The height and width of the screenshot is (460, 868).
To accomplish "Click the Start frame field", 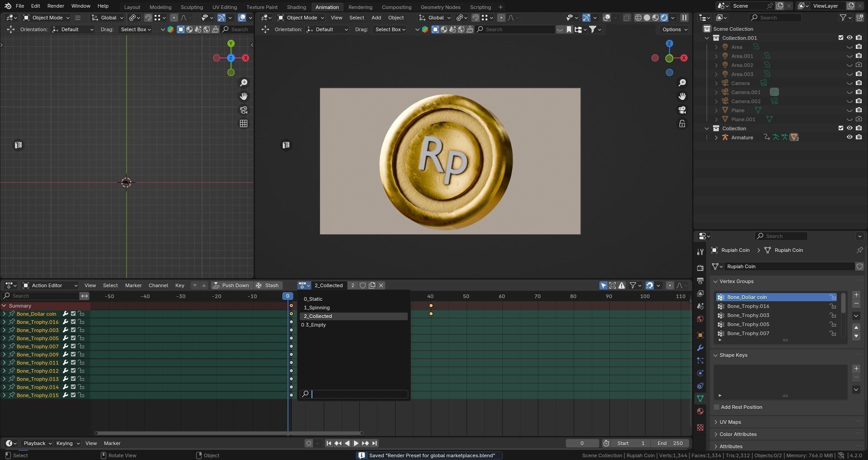I will 632,443.
